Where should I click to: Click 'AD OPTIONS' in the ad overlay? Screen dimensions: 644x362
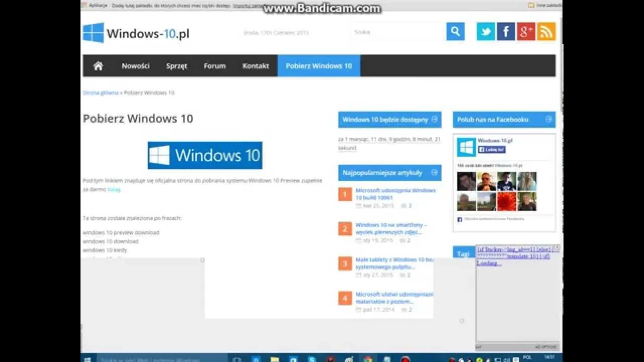coord(546,347)
